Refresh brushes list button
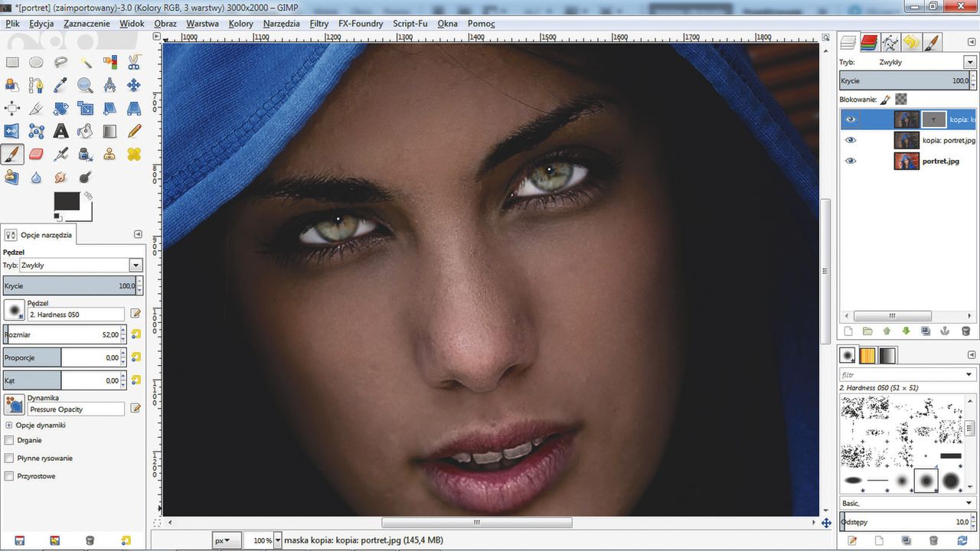Viewport: 980px width, 551px height. coord(961,540)
